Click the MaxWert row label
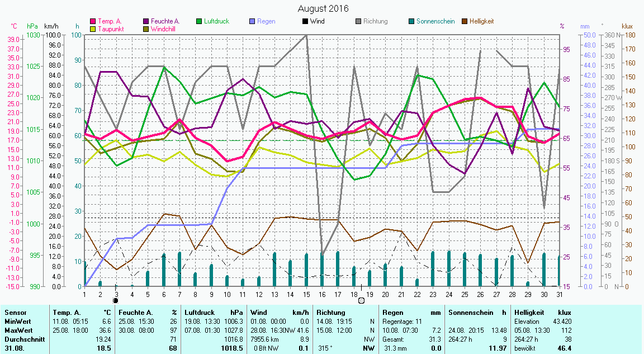The width and height of the screenshot is (644, 354). coord(19,331)
